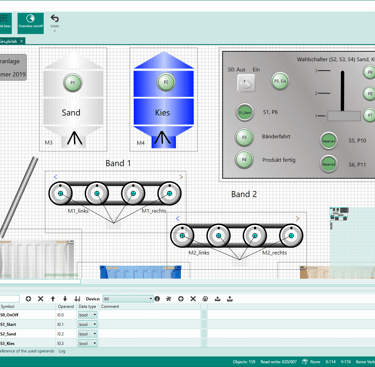Toggle the Overview on/off button
375x367 pixels.
[31, 23]
